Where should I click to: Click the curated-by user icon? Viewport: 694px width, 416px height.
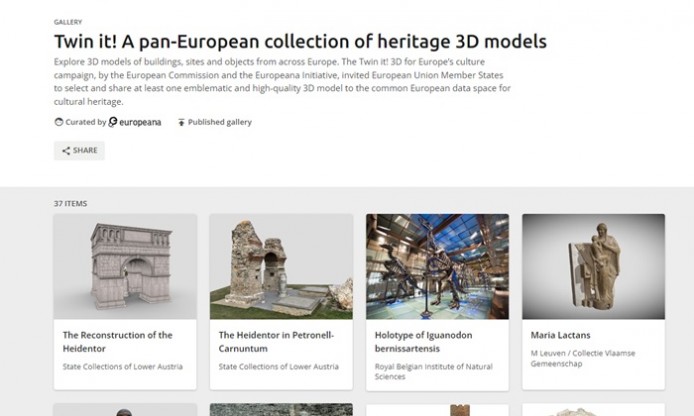[x=58, y=122]
